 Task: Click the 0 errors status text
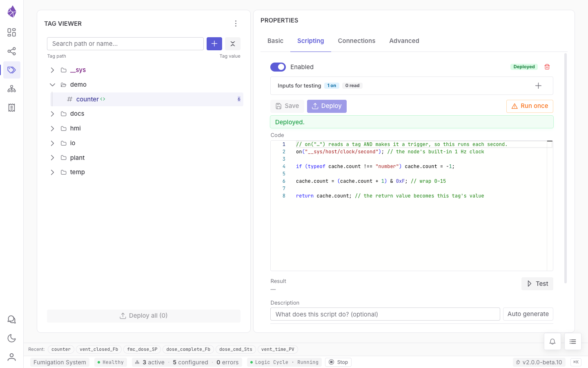[227, 362]
